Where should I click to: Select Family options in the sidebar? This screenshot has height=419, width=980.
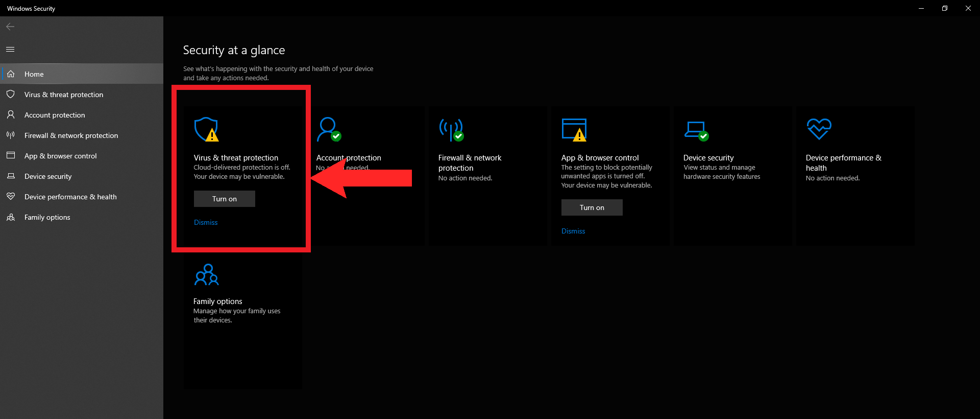click(x=82, y=217)
